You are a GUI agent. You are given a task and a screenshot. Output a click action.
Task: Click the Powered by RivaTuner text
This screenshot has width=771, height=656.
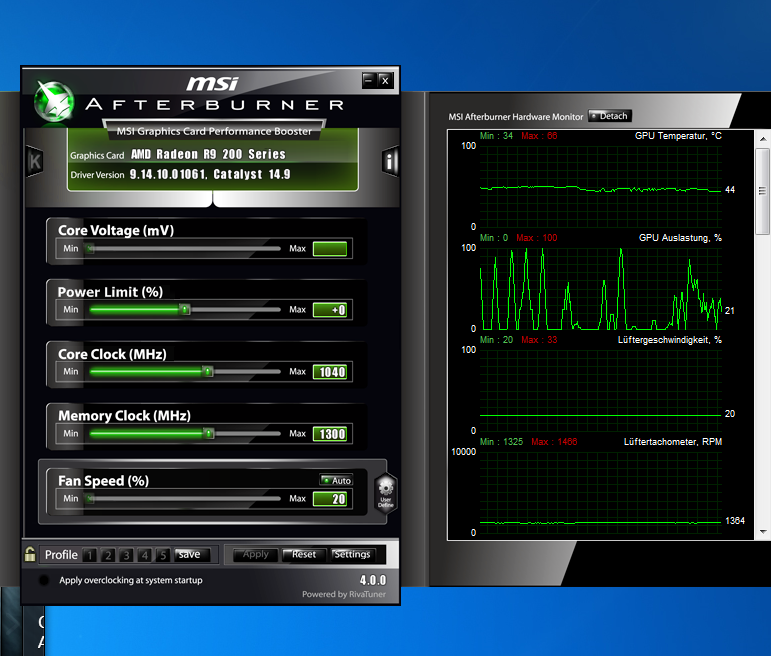[344, 594]
